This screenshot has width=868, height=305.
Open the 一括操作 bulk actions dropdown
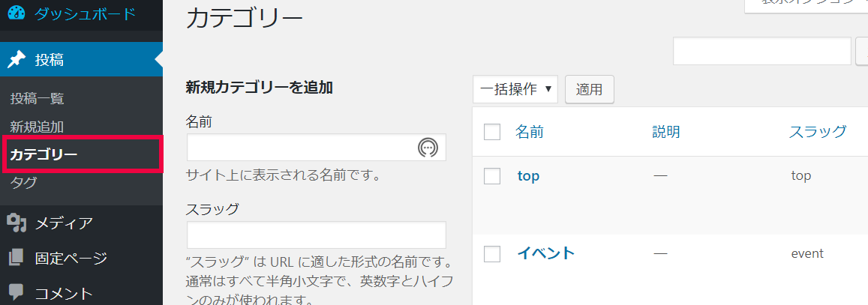pos(515,89)
